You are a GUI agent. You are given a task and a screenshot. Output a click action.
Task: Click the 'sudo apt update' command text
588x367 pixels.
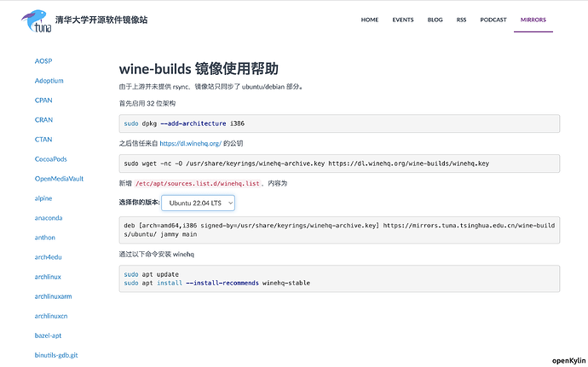pos(151,274)
